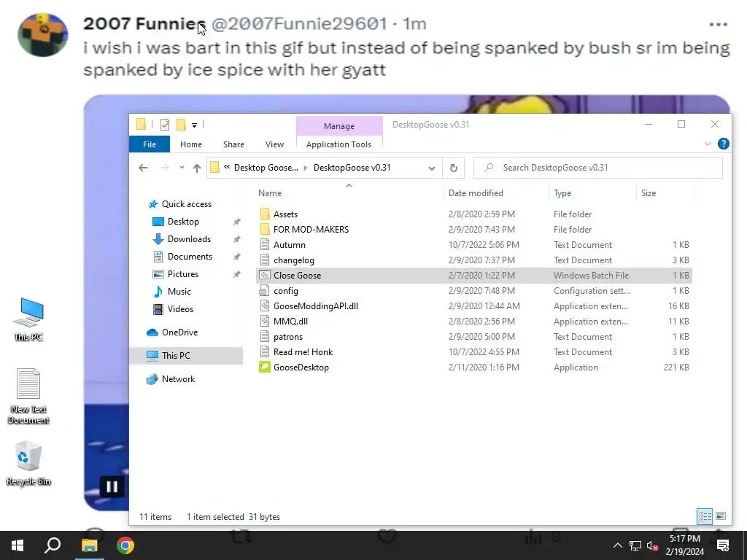Switch to Details view layout
747x560 pixels.
[x=705, y=516]
